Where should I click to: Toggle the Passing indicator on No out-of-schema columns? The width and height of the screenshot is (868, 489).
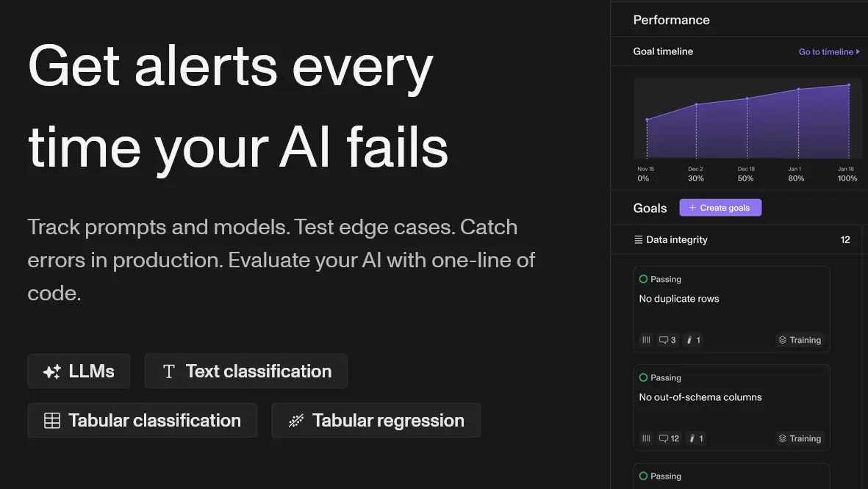(x=642, y=377)
